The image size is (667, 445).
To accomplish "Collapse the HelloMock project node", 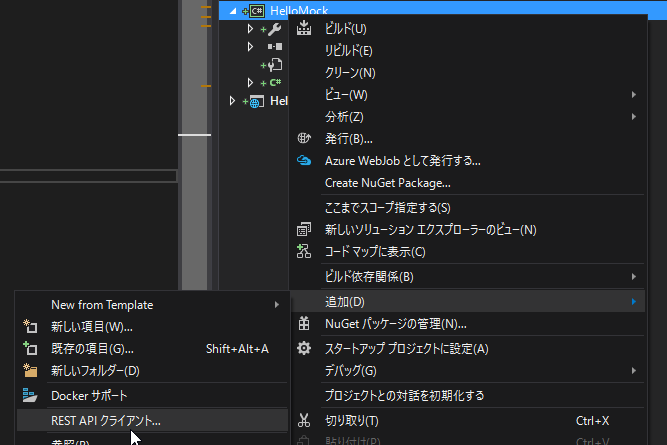I will tap(233, 11).
